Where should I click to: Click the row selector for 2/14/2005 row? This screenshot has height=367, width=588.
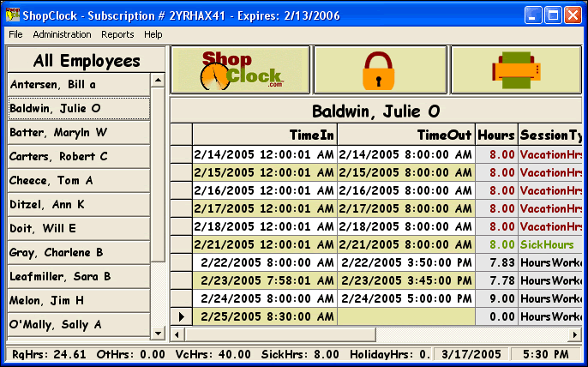pyautogui.click(x=182, y=154)
